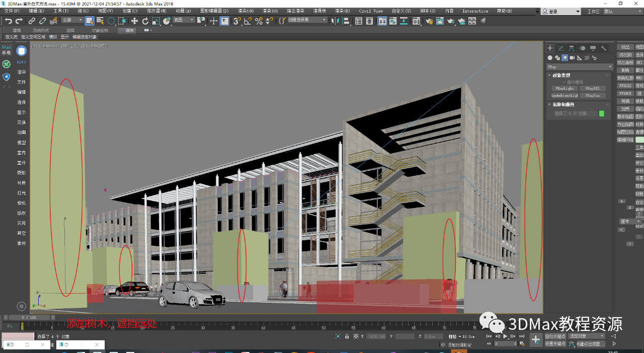This screenshot has height=353, width=644.
Task: Toggle the 3D Snaps button
Action: 237,21
